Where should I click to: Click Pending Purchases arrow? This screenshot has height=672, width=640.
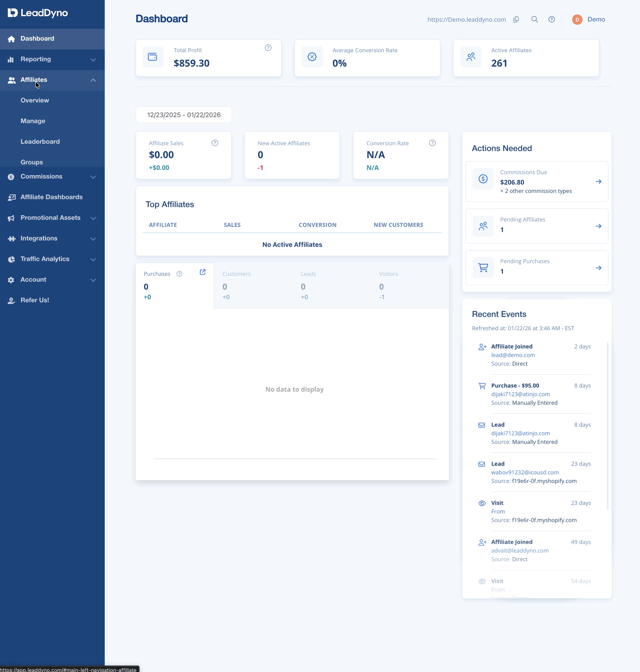tap(598, 268)
